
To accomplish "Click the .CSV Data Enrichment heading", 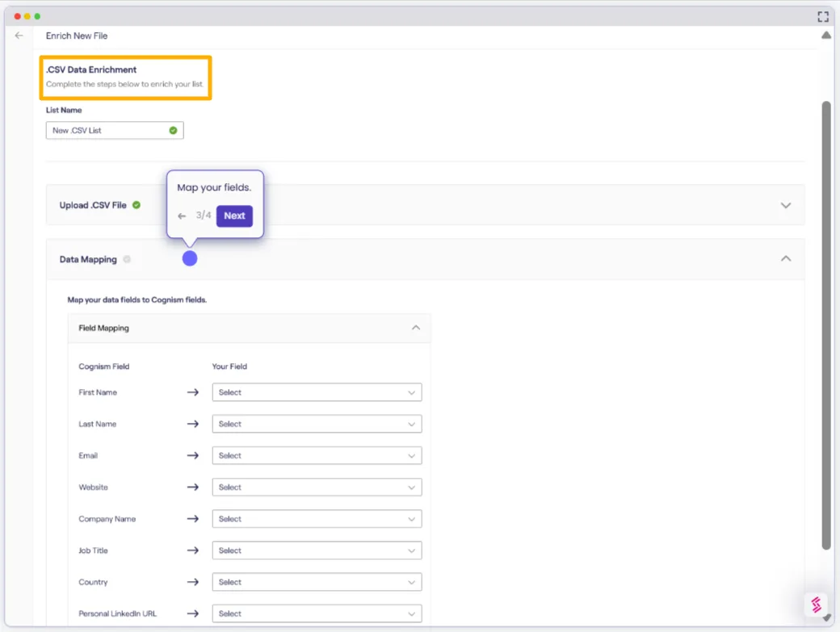I will (x=91, y=69).
